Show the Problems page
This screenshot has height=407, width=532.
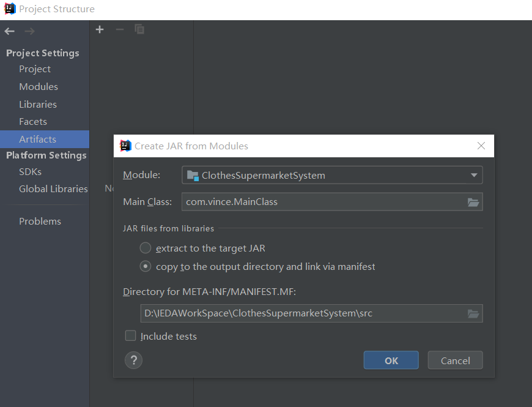tap(40, 222)
